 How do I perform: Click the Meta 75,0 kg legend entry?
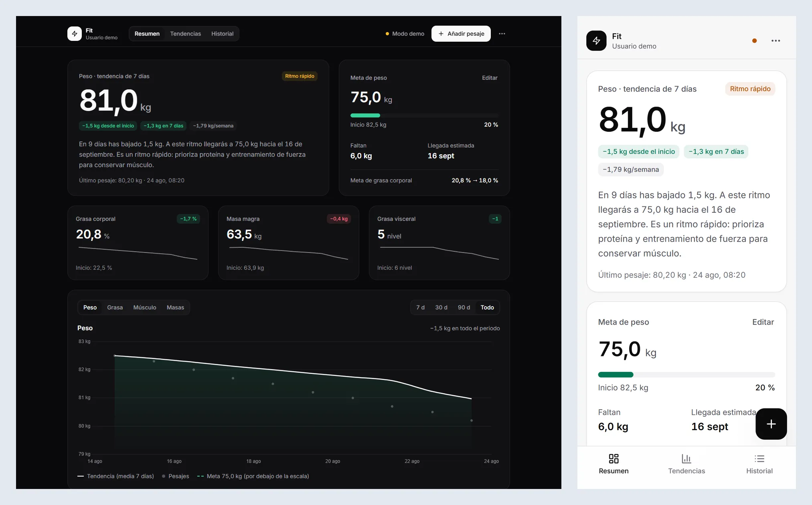pyautogui.click(x=253, y=476)
